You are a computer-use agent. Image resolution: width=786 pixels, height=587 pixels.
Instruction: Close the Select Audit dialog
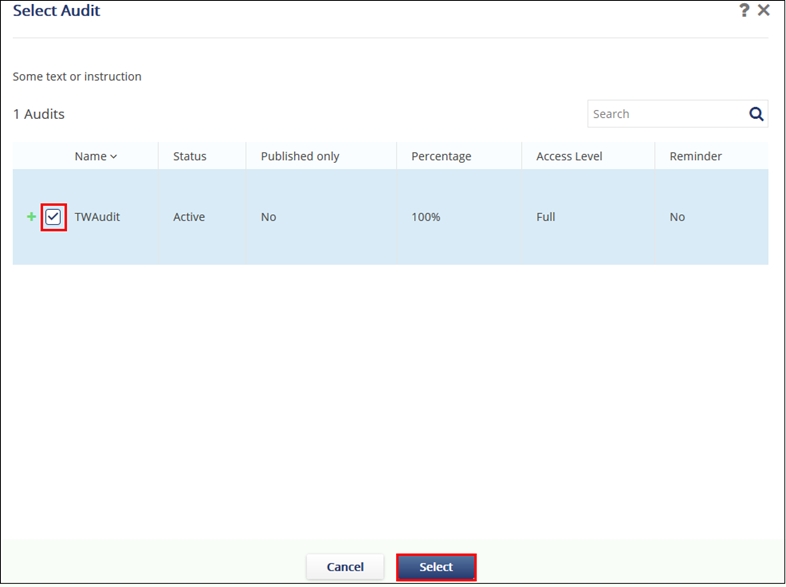click(764, 11)
